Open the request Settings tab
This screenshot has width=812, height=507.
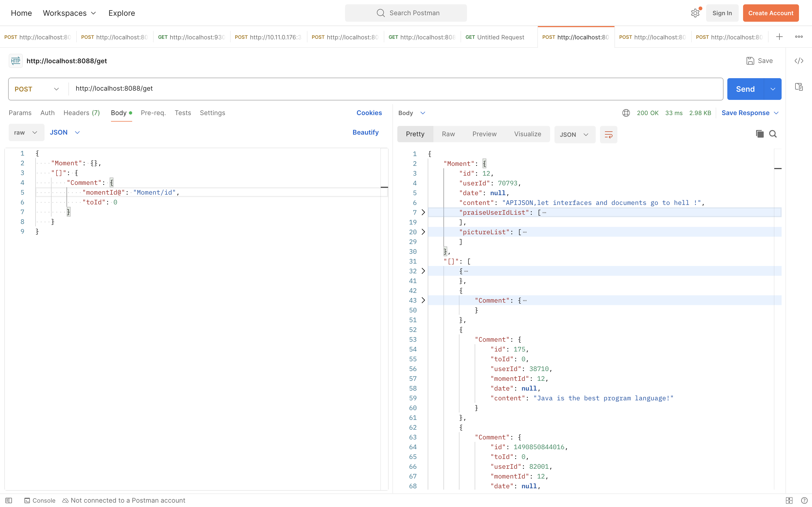coord(212,113)
